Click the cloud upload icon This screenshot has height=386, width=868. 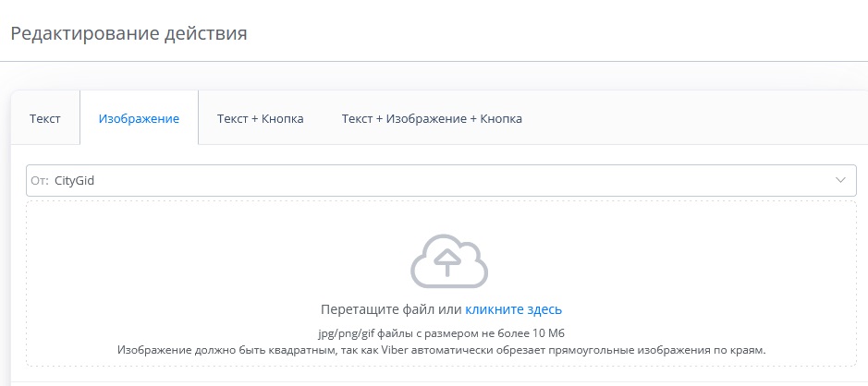449,261
